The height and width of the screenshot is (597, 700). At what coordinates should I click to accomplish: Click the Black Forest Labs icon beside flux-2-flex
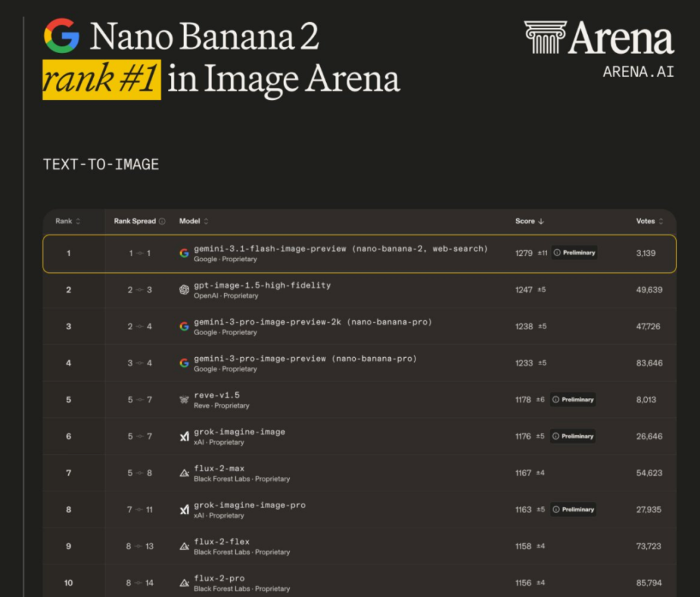click(184, 546)
